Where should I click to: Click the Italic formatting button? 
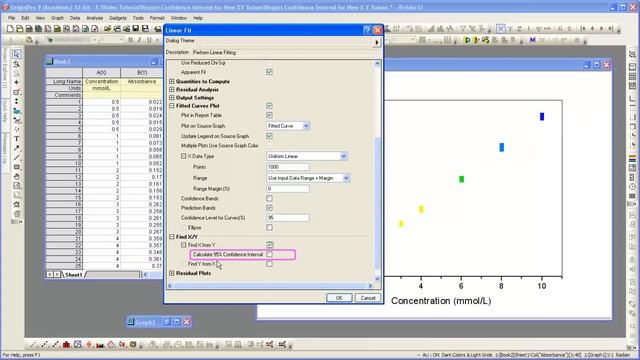pyautogui.click(x=139, y=40)
